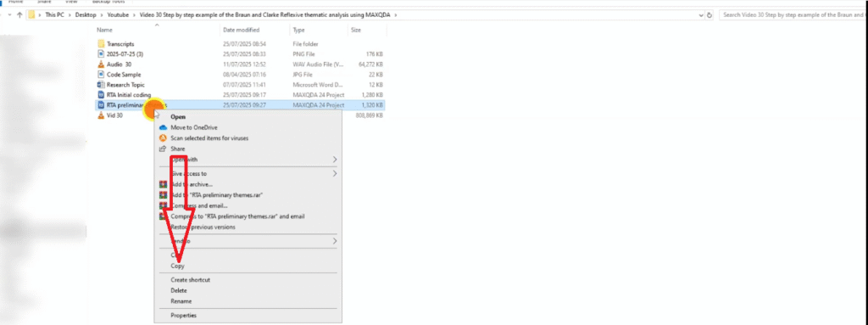Click the OneDrive cloud icon
The width and height of the screenshot is (868, 325).
pos(163,127)
